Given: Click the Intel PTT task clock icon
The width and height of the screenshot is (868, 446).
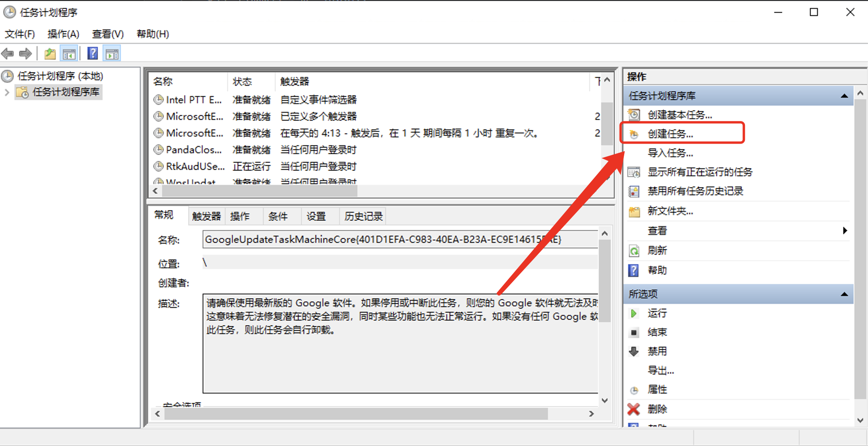Looking at the screenshot, I should [x=158, y=100].
